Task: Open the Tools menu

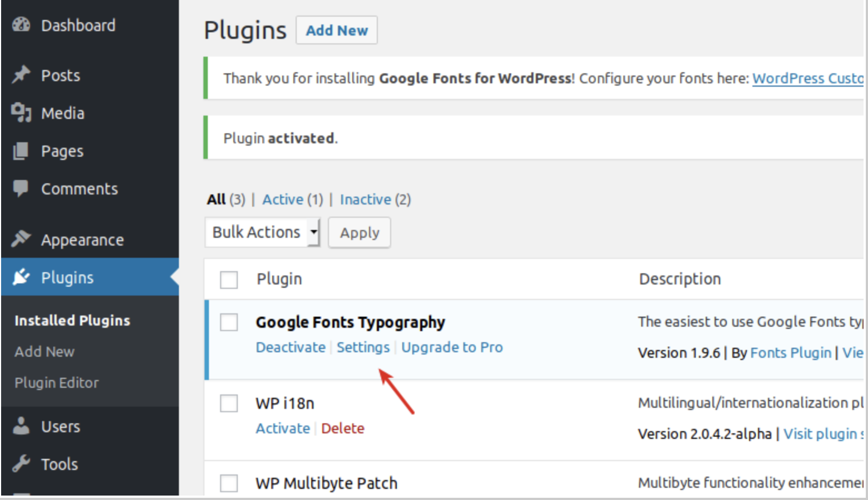Action: click(x=90, y=464)
